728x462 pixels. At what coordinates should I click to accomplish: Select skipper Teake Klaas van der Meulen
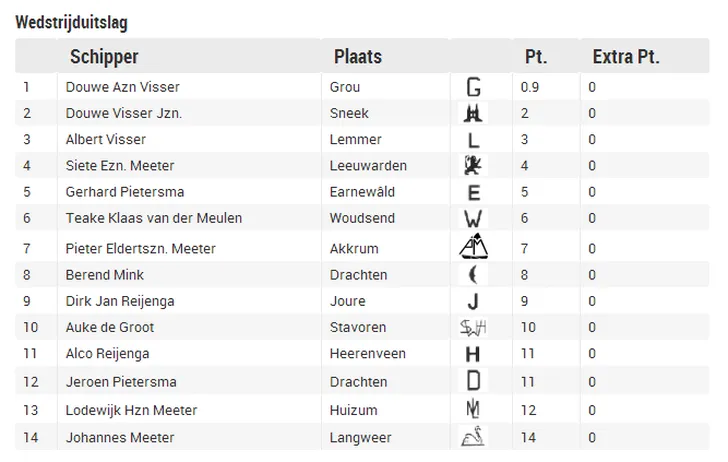[x=154, y=218]
